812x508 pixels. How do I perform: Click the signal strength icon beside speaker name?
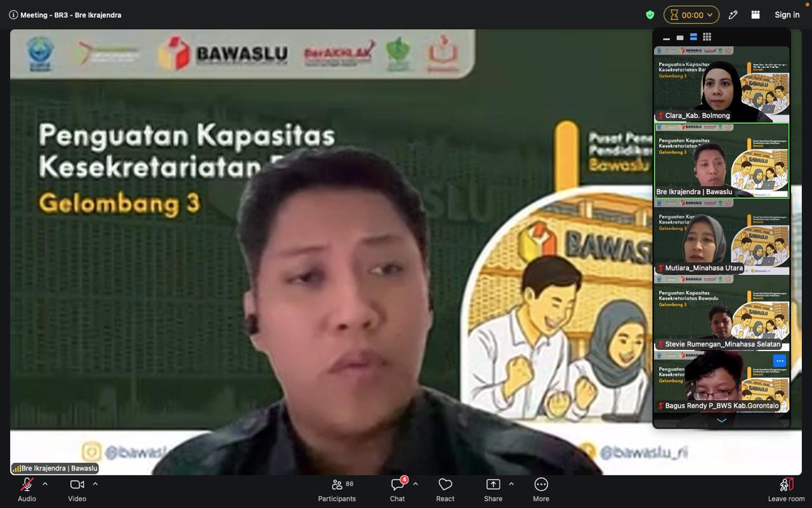click(x=16, y=469)
